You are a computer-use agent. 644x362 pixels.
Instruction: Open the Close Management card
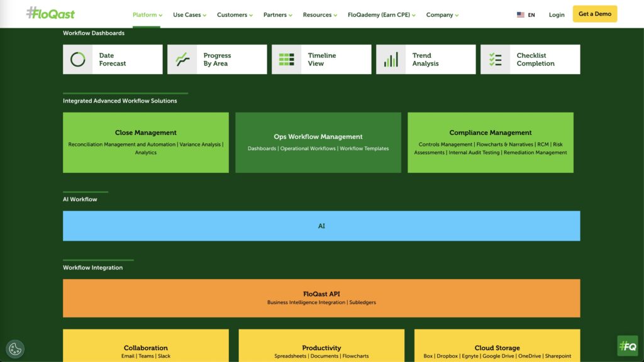tap(146, 143)
